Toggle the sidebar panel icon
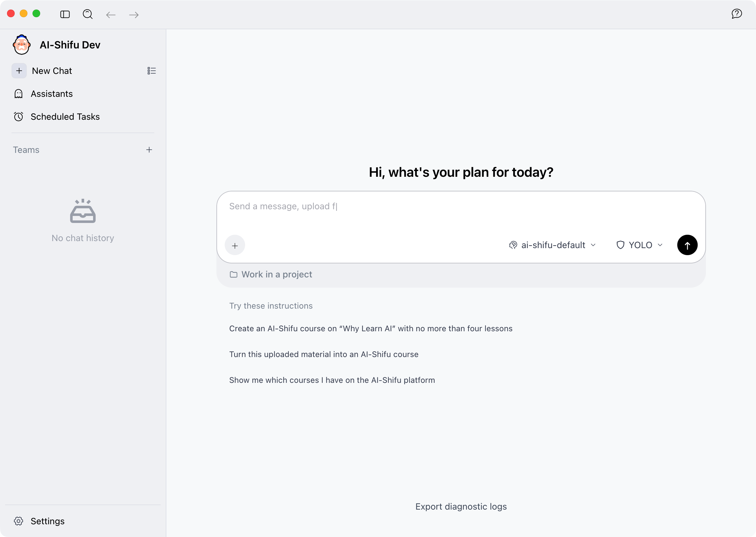This screenshot has width=756, height=537. click(65, 14)
